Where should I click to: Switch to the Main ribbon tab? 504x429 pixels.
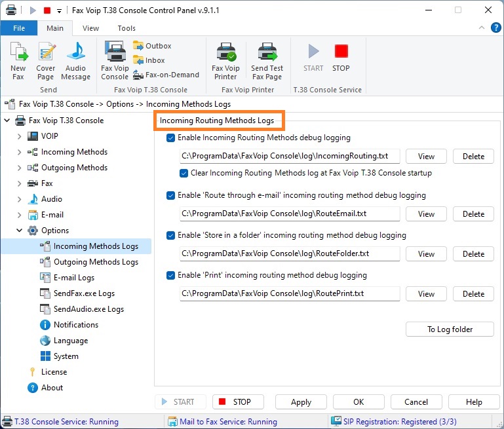pos(55,28)
